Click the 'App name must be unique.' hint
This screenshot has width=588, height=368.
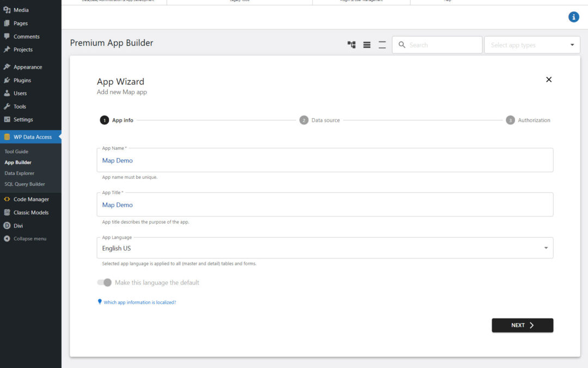130,177
